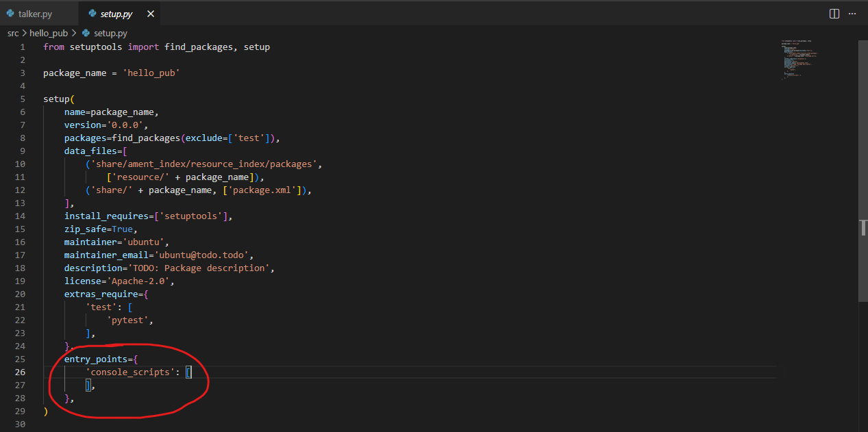Click 'extras_require={' on line 20

(x=106, y=294)
